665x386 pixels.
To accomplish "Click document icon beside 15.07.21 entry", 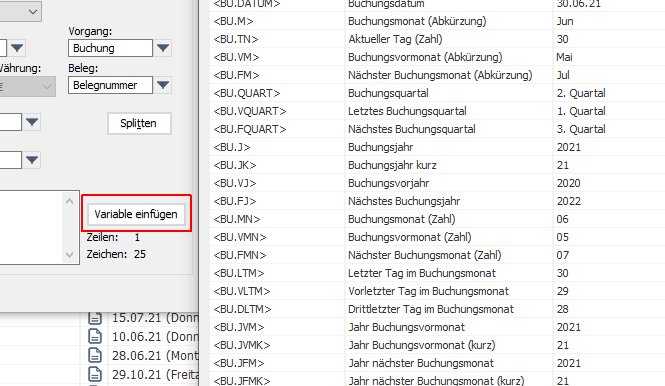I will [95, 318].
